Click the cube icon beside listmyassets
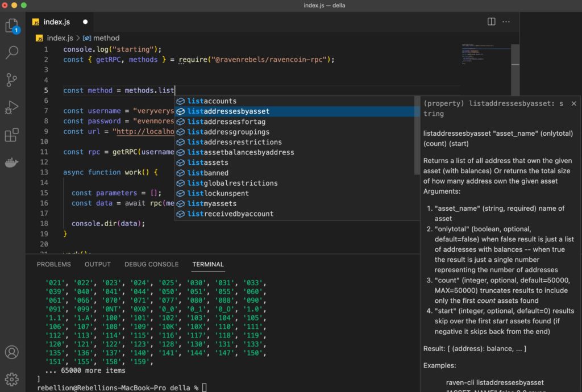The height and width of the screenshot is (392, 582). pos(180,203)
